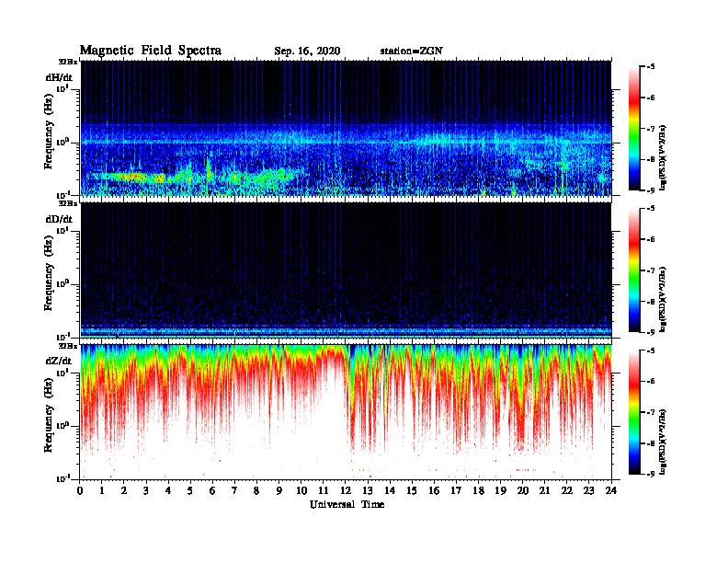Click the -9 label on dH/dt color bar
This screenshot has height=563, width=728.
[651, 190]
